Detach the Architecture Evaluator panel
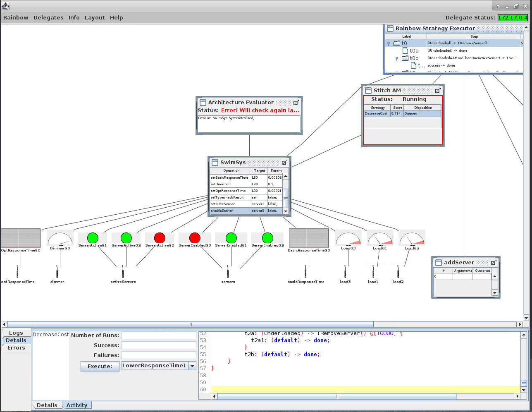Image resolution: width=532 pixels, height=412 pixels. click(296, 103)
